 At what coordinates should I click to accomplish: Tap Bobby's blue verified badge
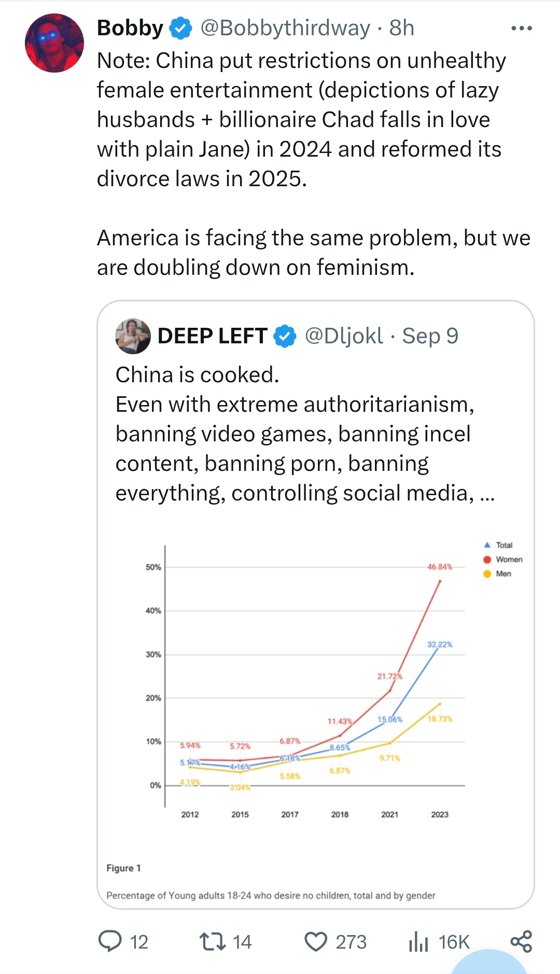[180, 28]
